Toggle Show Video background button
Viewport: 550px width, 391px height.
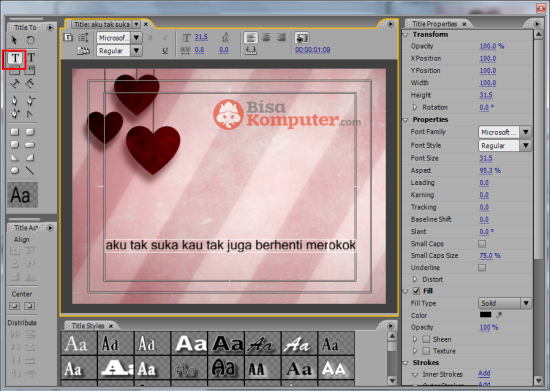click(302, 38)
